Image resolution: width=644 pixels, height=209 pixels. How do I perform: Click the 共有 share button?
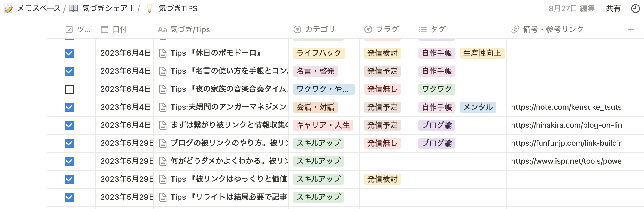coord(613,8)
